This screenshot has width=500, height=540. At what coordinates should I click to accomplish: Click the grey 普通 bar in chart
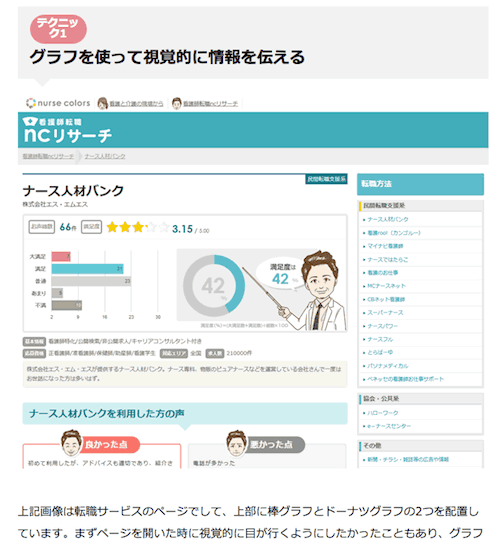[91, 281]
